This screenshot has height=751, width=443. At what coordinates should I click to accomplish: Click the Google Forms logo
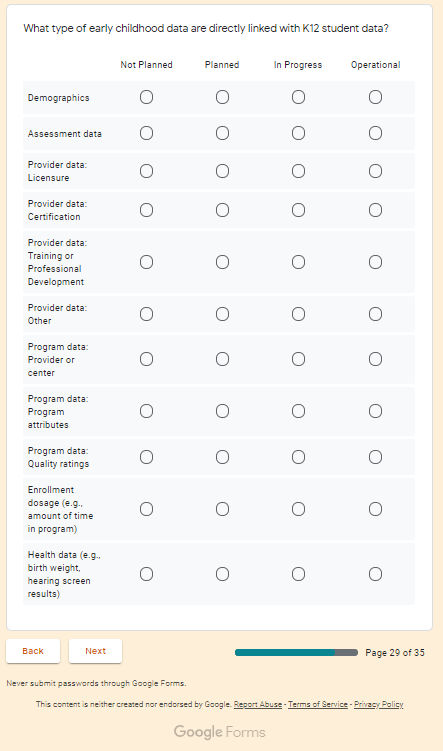pyautogui.click(x=219, y=732)
